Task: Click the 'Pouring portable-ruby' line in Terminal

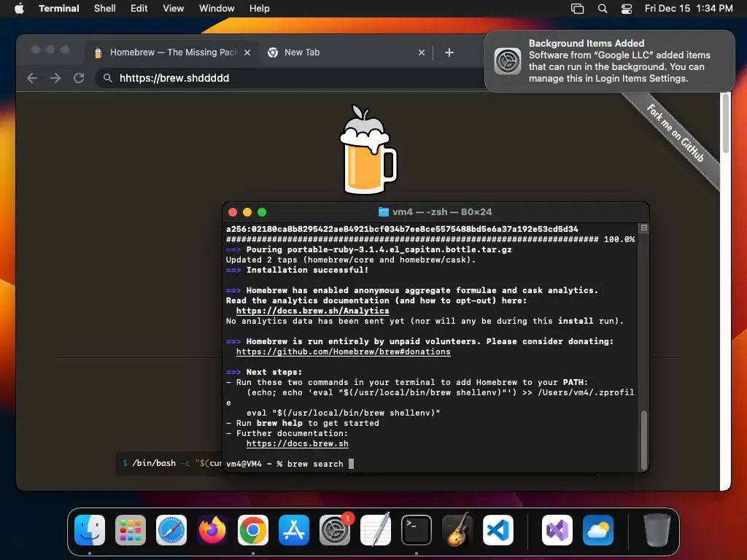Action: click(368, 249)
